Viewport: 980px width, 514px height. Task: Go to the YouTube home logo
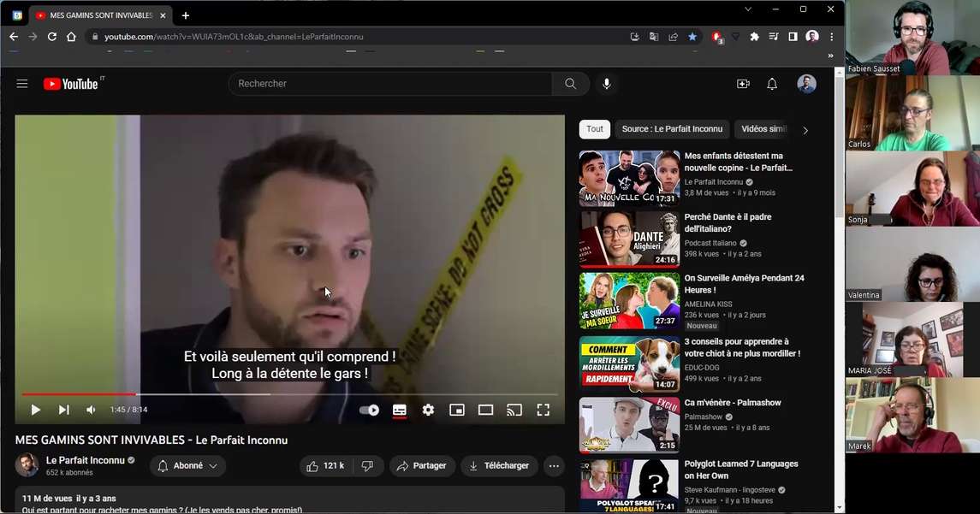tap(71, 84)
